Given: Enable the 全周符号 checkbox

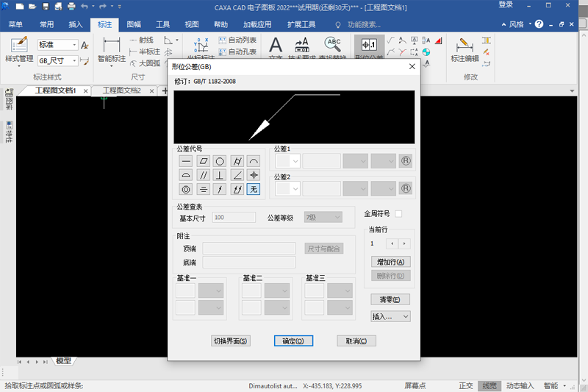Looking at the screenshot, I should 398,214.
